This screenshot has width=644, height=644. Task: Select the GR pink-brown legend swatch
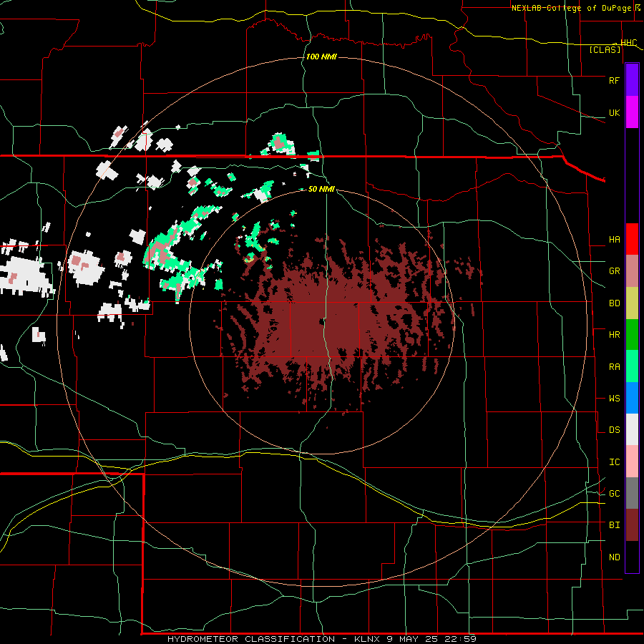(x=632, y=271)
